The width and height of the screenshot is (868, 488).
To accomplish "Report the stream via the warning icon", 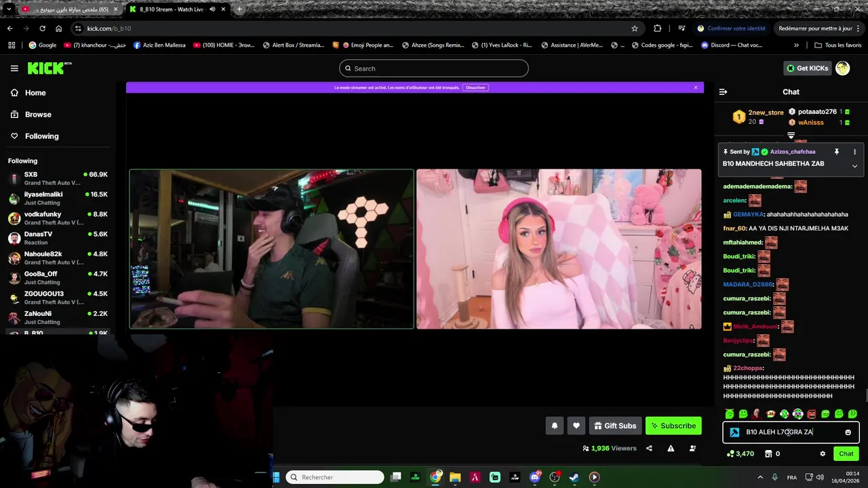I will (x=671, y=448).
